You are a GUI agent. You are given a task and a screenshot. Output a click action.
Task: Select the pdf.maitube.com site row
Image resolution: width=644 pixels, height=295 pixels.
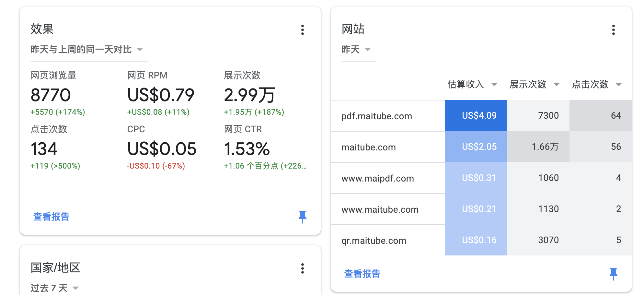481,116
